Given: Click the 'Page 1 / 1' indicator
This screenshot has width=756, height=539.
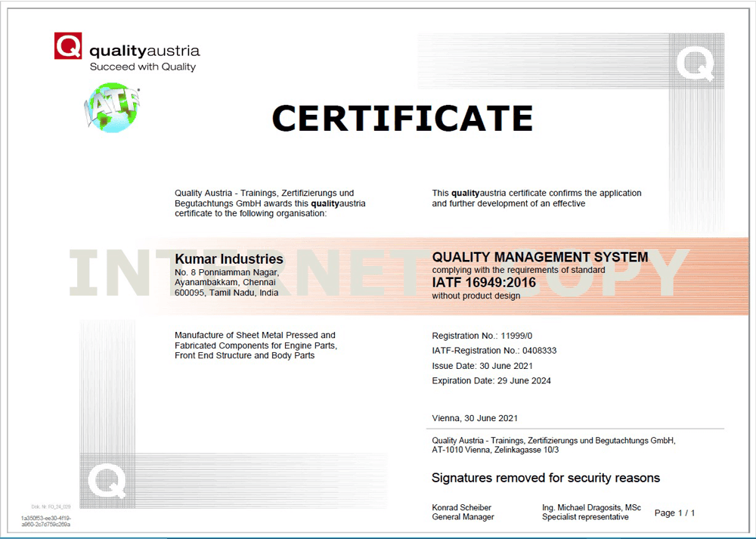Looking at the screenshot, I should tap(674, 513).
